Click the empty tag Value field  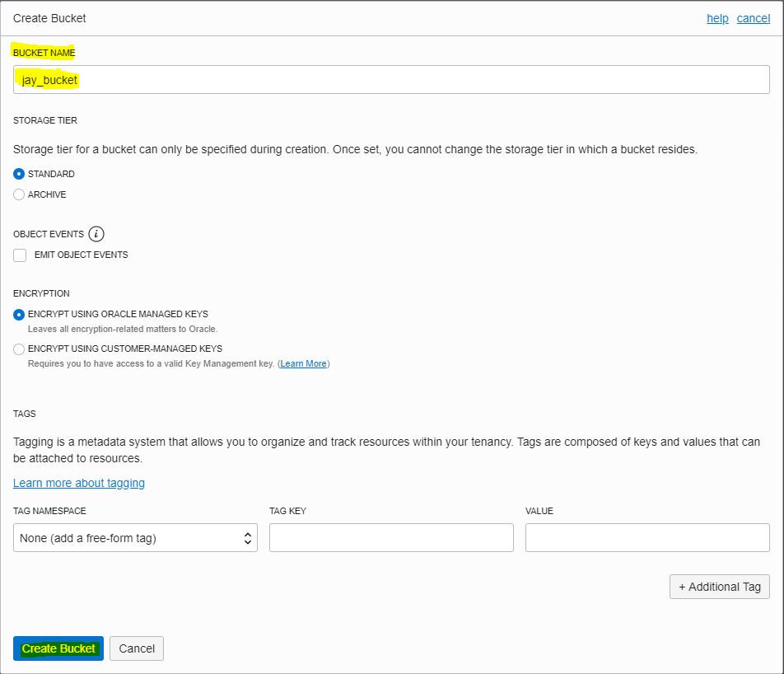pos(647,537)
